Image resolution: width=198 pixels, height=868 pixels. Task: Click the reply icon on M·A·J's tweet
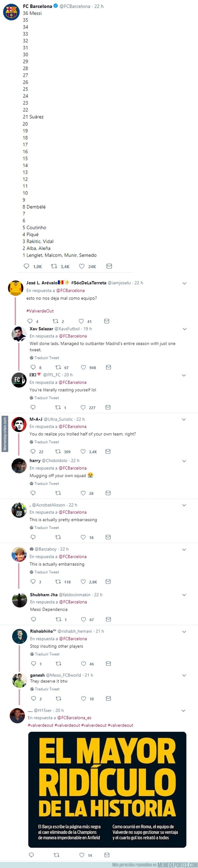(33, 451)
